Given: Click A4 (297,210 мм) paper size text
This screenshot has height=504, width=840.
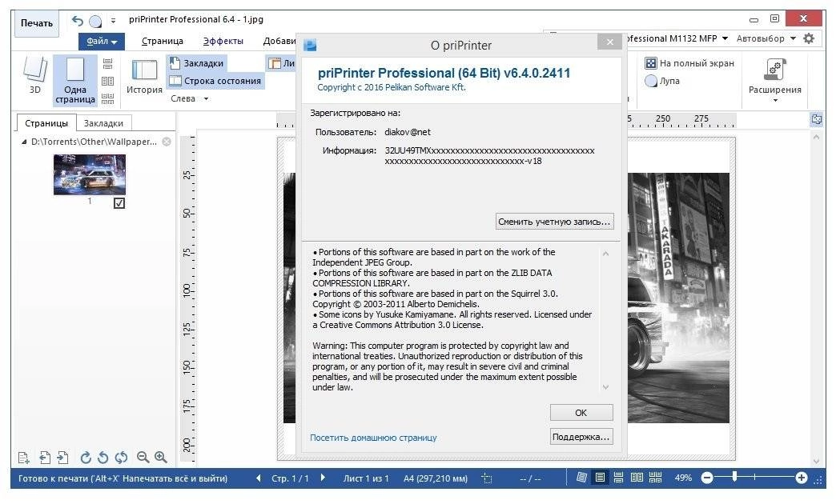Looking at the screenshot, I should (435, 478).
